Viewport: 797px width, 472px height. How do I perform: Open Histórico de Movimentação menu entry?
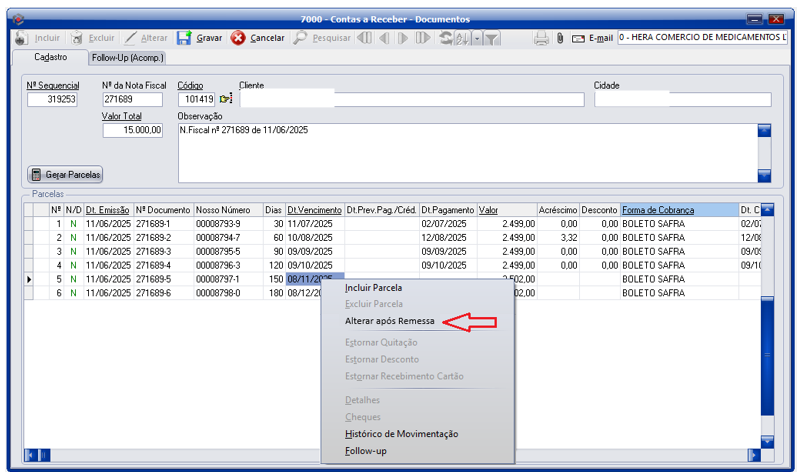pyautogui.click(x=400, y=434)
